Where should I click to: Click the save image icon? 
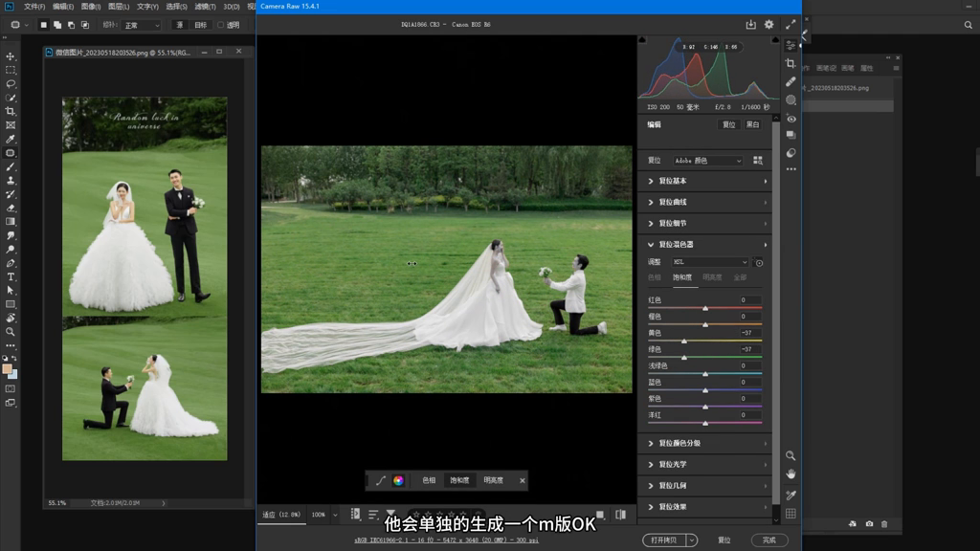750,24
